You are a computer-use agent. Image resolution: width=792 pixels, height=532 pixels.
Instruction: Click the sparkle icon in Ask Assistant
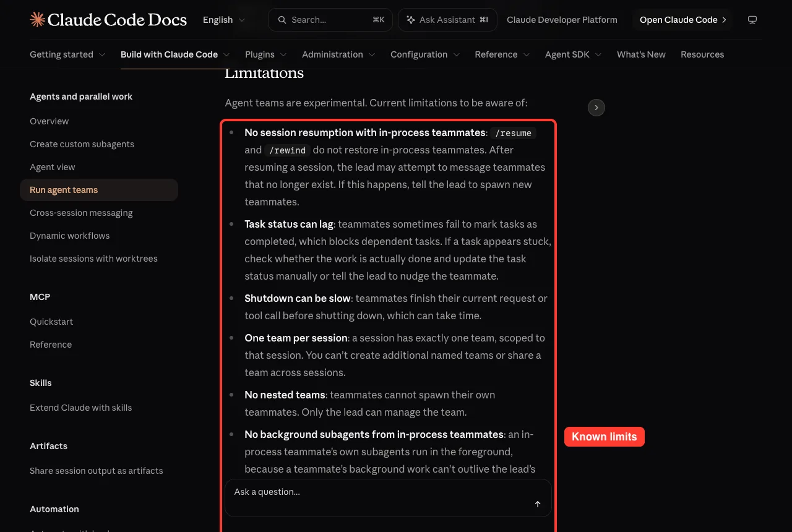[x=411, y=20]
